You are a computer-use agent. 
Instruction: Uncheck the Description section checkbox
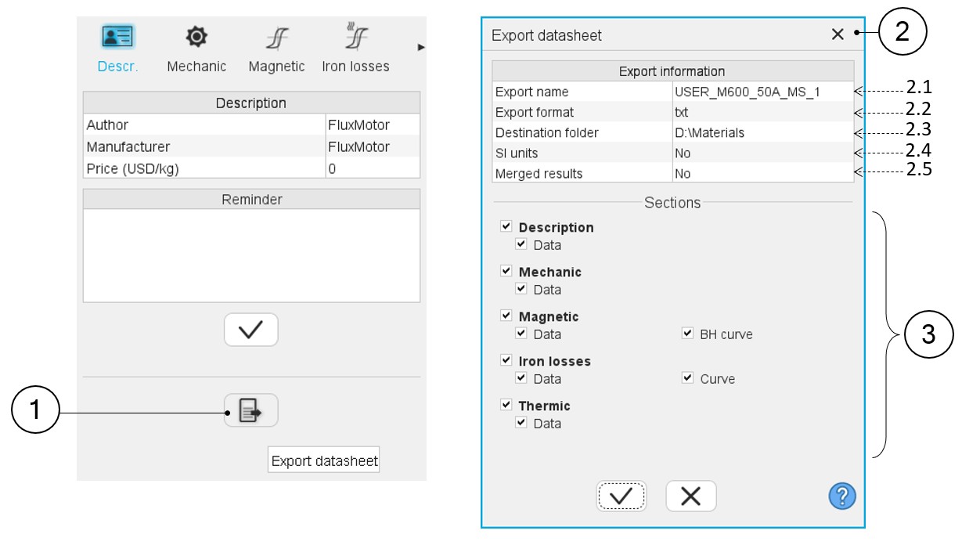(x=506, y=226)
